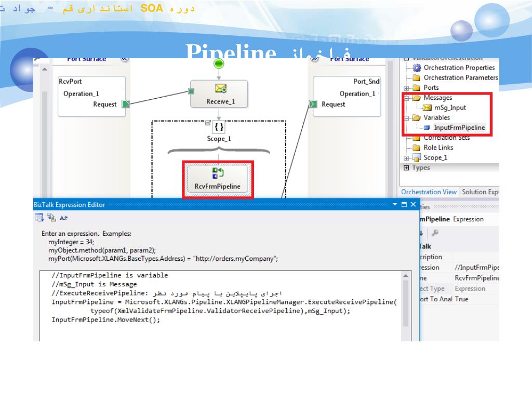The width and height of the screenshot is (532, 399).
Task: Select the Receive_1 shape
Action: (x=219, y=94)
